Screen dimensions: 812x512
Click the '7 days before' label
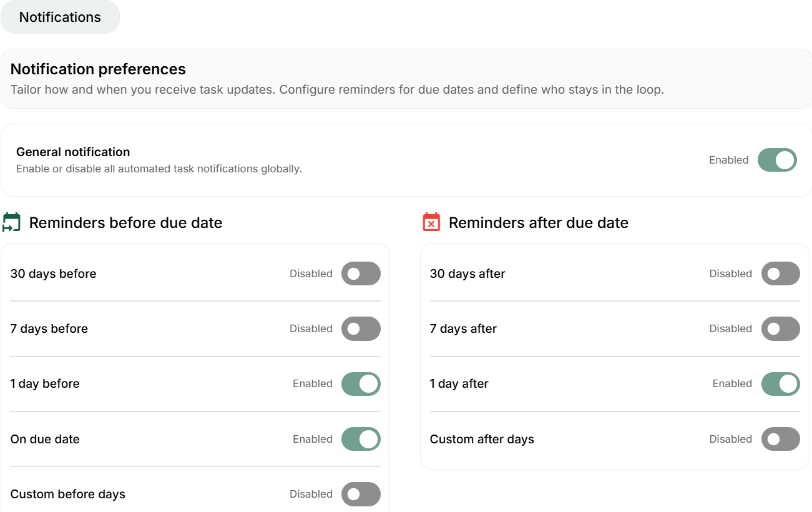[49, 328]
